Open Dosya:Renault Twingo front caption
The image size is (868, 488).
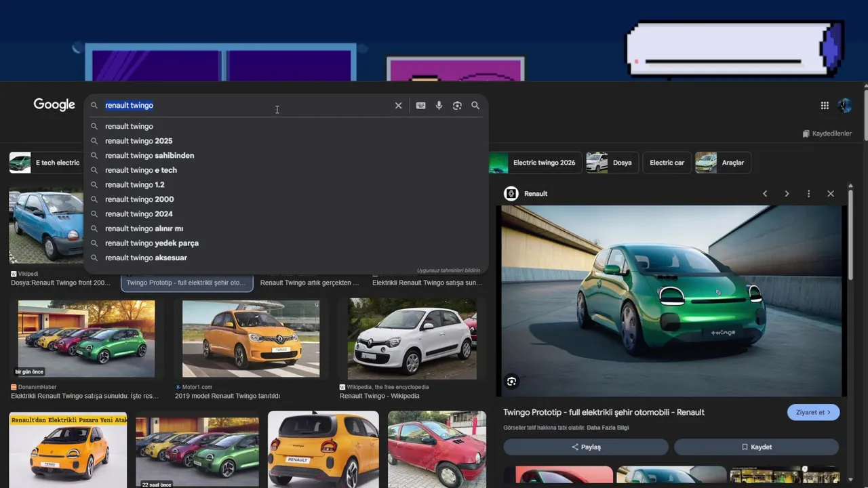[x=60, y=283]
